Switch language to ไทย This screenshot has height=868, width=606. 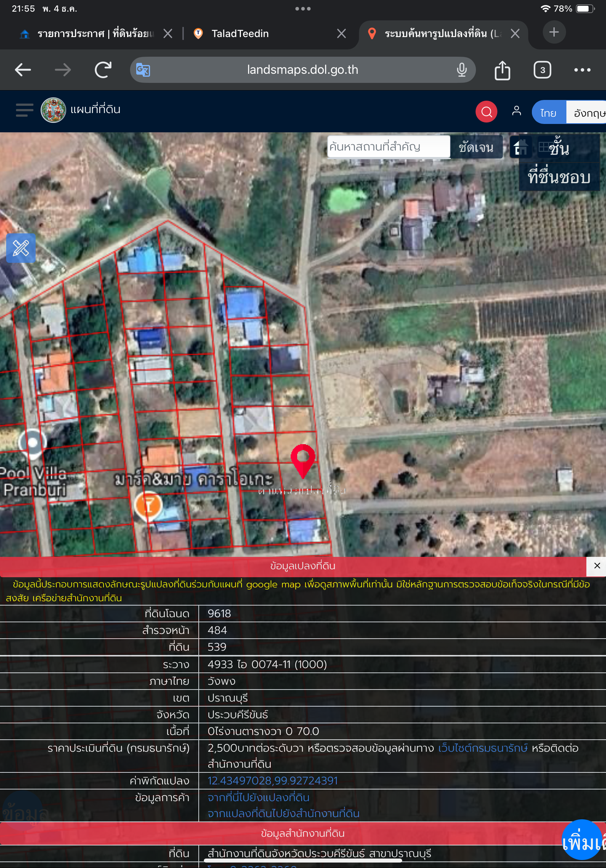tap(549, 112)
